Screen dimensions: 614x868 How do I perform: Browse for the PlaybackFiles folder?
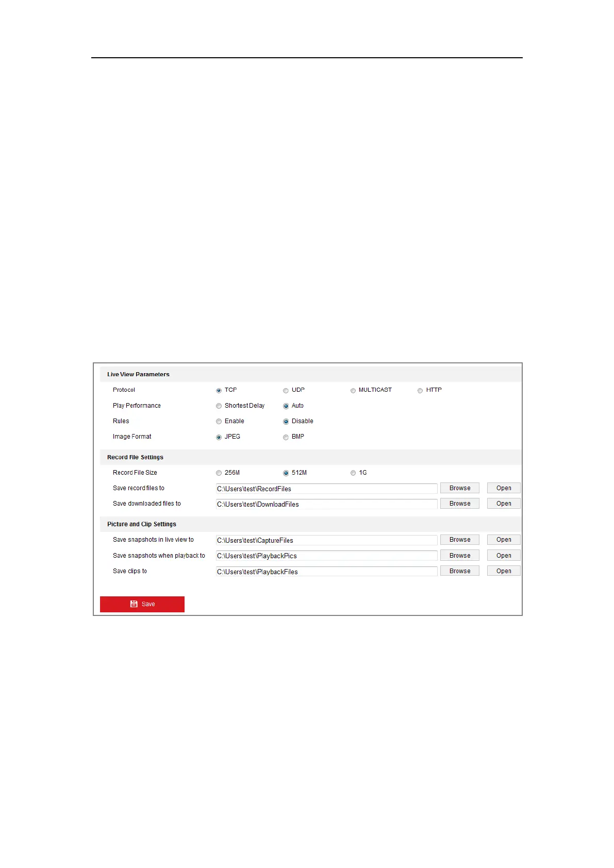tap(460, 571)
